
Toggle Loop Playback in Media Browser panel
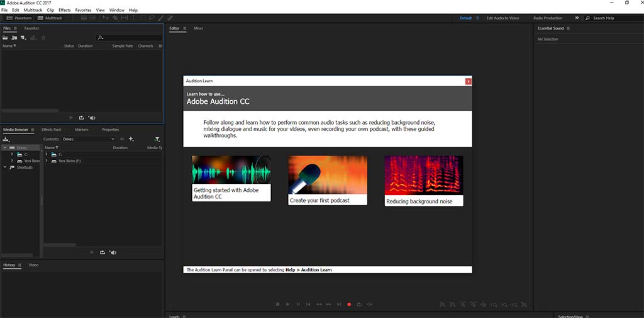click(x=103, y=252)
